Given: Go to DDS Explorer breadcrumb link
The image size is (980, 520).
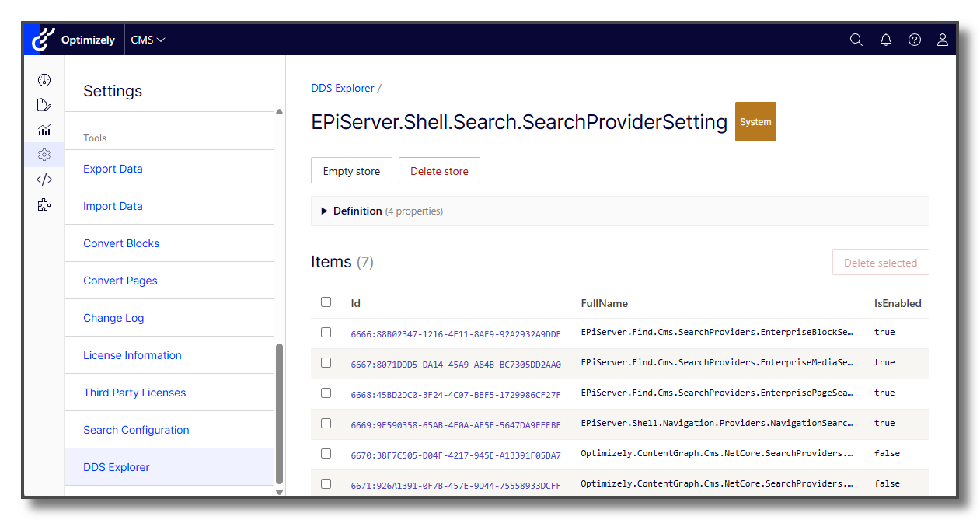Looking at the screenshot, I should pos(343,88).
